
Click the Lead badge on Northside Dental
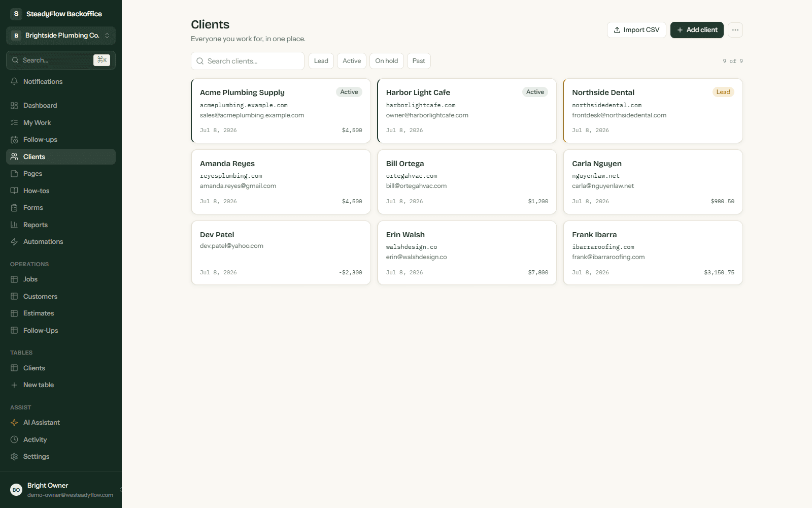[723, 92]
